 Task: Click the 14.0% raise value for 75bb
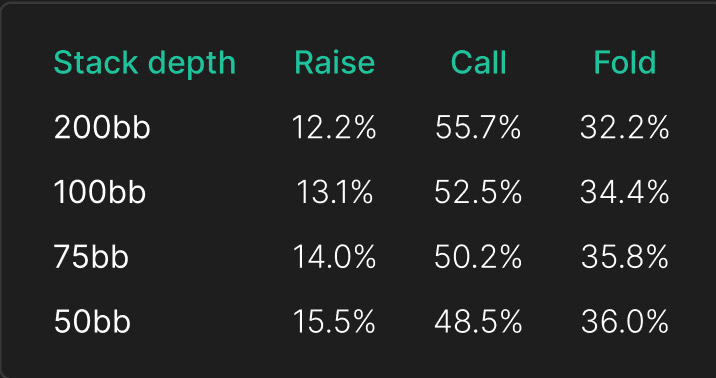coord(334,257)
